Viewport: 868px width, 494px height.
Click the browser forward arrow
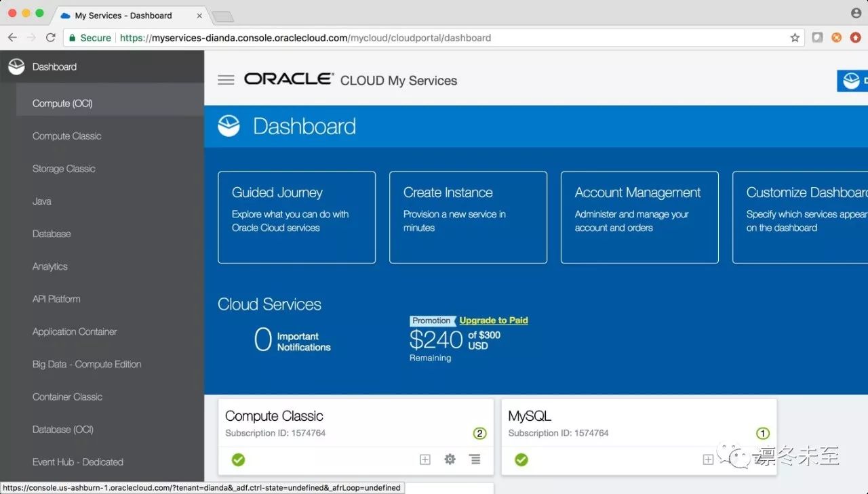[x=31, y=38]
